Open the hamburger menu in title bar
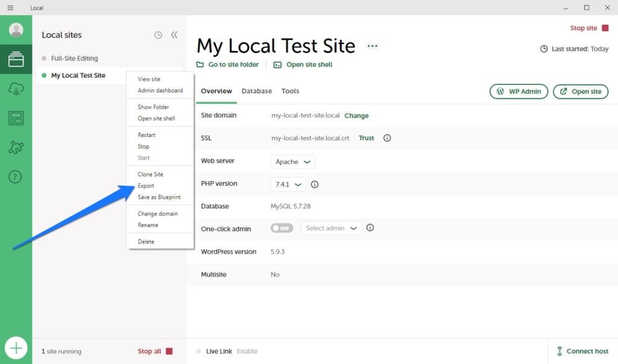 (10, 8)
